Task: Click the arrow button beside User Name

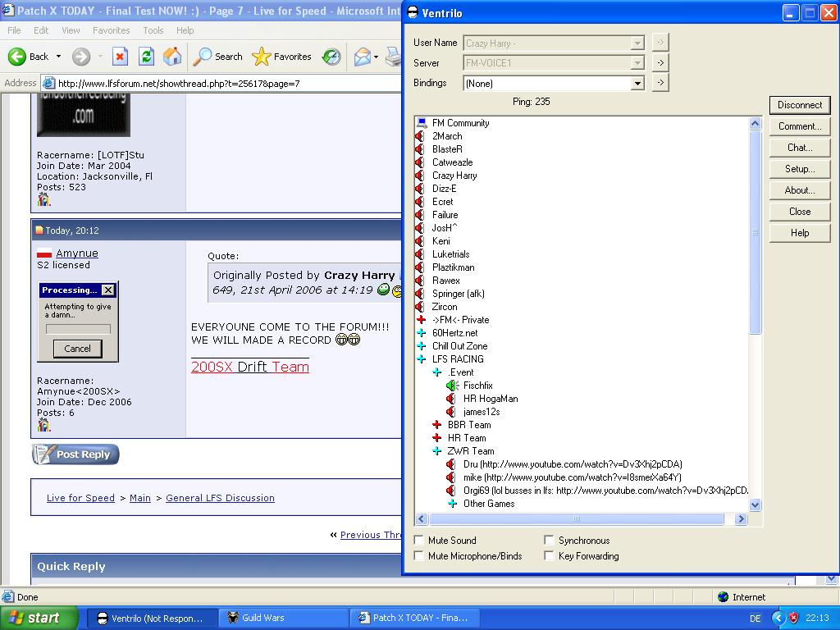Action: click(x=660, y=43)
